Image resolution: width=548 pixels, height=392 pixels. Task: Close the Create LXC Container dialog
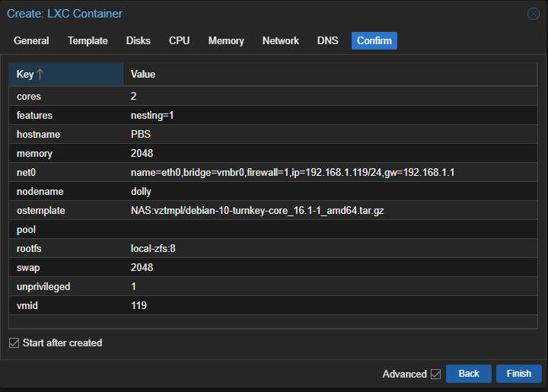tap(534, 14)
